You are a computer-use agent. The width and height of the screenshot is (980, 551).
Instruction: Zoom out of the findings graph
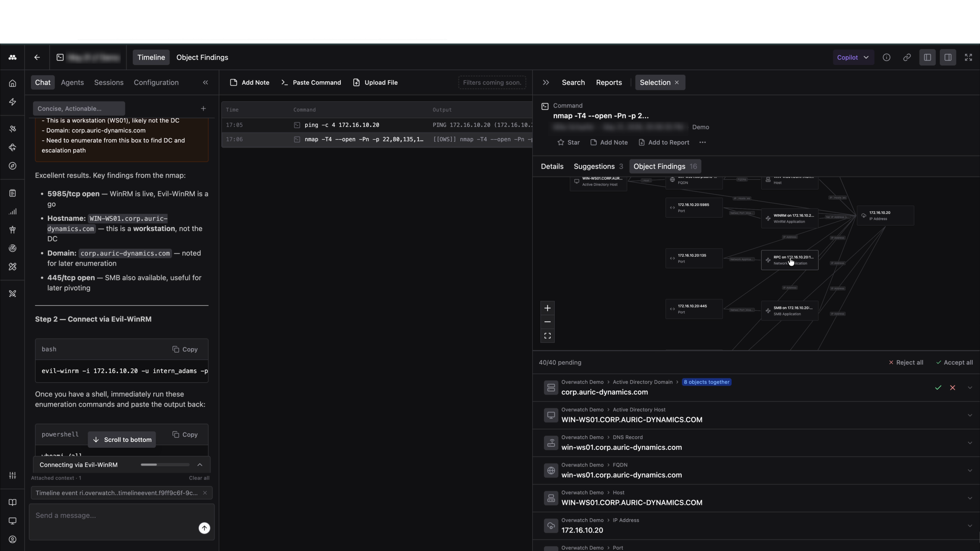(x=547, y=322)
